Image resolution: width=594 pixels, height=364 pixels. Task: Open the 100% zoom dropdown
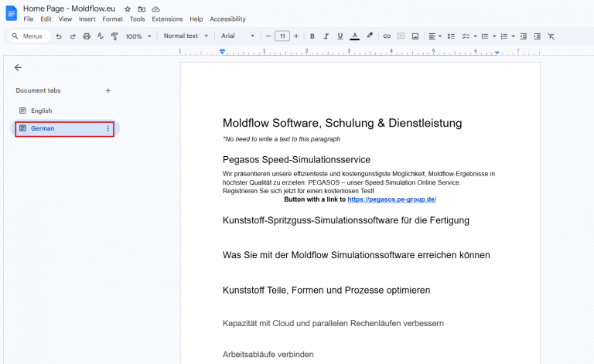pyautogui.click(x=138, y=36)
